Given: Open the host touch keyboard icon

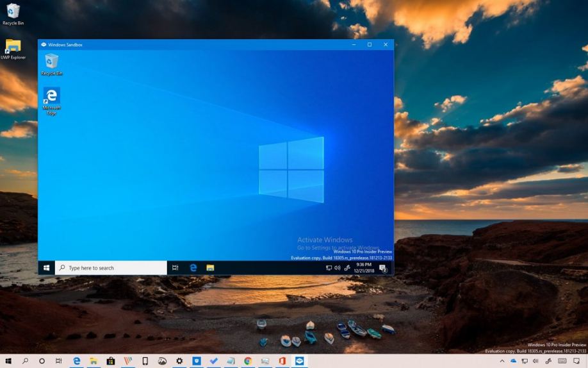Looking at the screenshot, I should point(562,361).
